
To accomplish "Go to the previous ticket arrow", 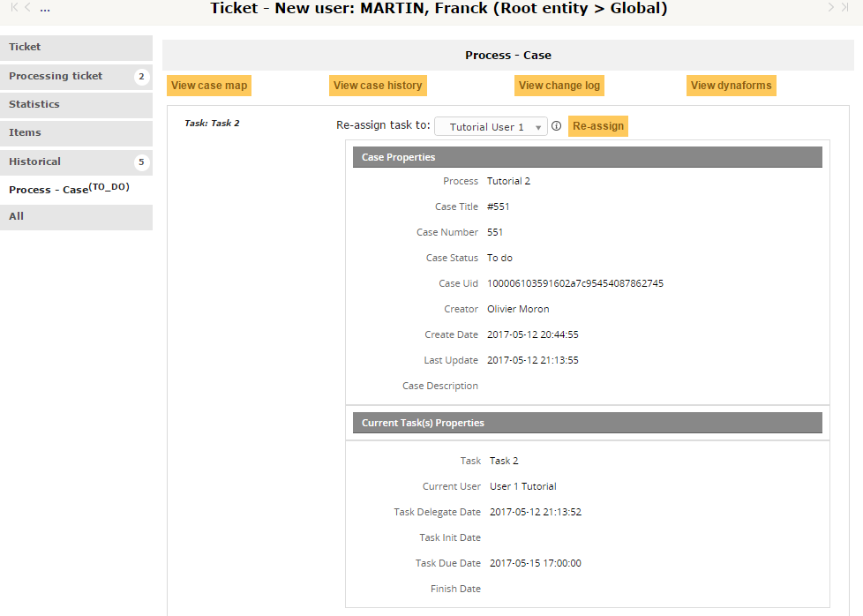I will tap(28, 8).
